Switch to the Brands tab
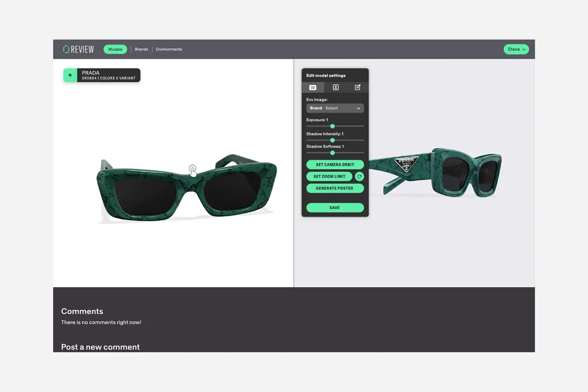The image size is (588, 392). coord(142,49)
